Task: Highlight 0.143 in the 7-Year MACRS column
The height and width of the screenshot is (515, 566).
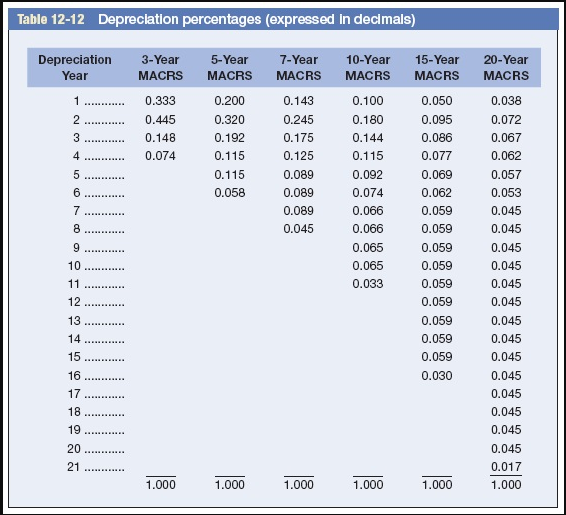Action: [x=299, y=101]
